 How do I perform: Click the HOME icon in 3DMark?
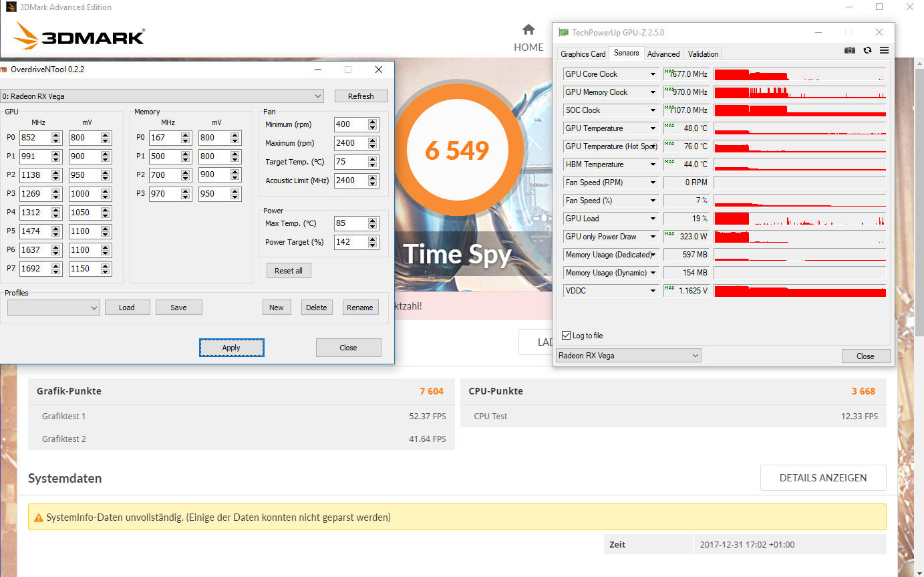point(528,29)
